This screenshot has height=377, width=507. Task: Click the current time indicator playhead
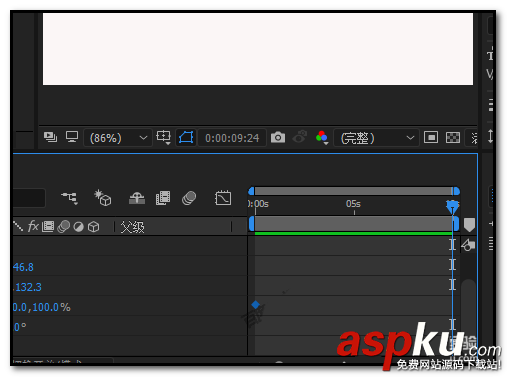(452, 207)
